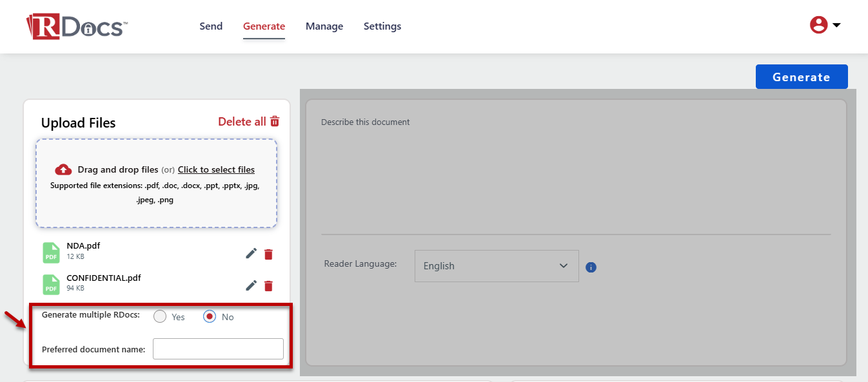Click the blue Generate button
The image size is (868, 382).
coord(802,77)
